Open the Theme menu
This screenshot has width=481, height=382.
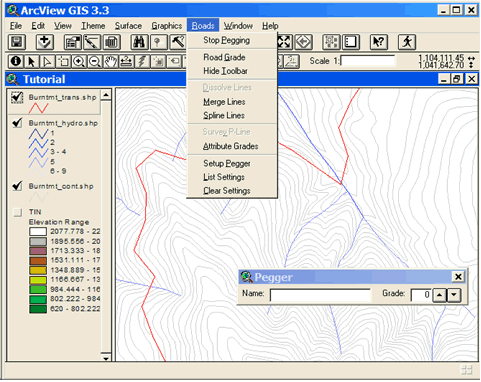tap(93, 26)
